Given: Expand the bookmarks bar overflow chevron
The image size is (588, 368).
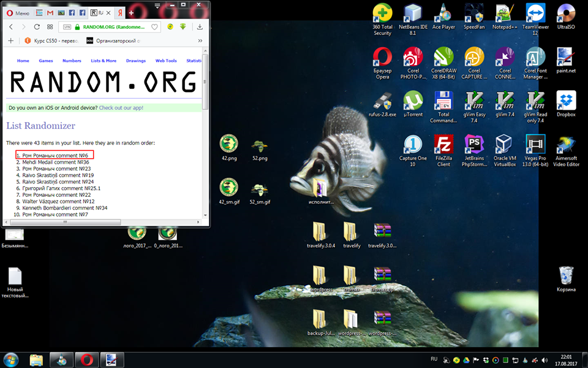Looking at the screenshot, I should (x=201, y=41).
